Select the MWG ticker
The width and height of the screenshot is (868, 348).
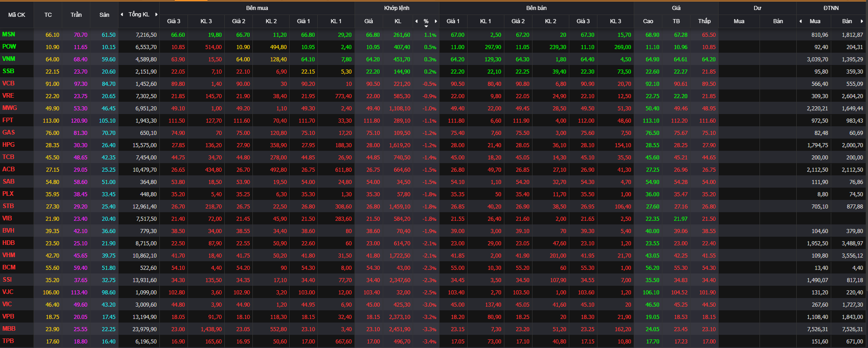point(10,108)
